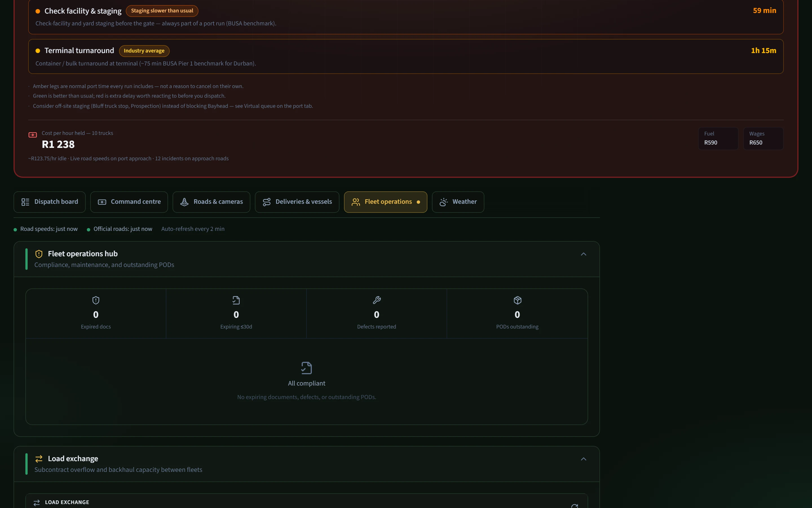Click the Fleet operations hub shield icon
Image resolution: width=812 pixels, height=508 pixels.
[39, 254]
